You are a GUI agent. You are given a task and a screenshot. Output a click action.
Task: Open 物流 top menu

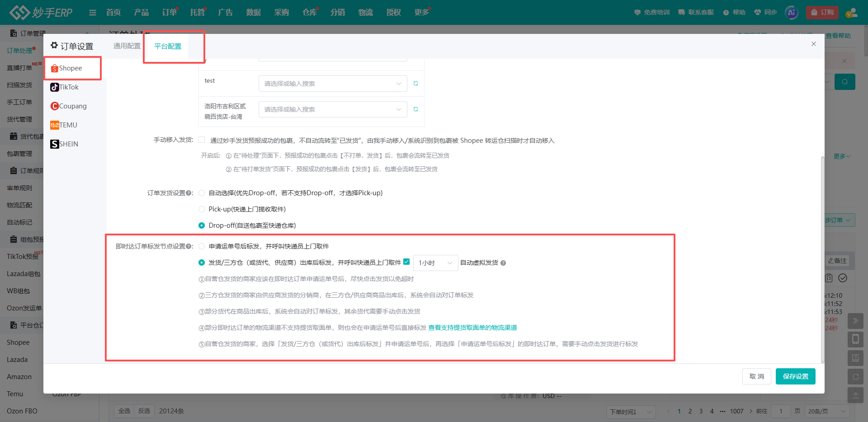[366, 13]
